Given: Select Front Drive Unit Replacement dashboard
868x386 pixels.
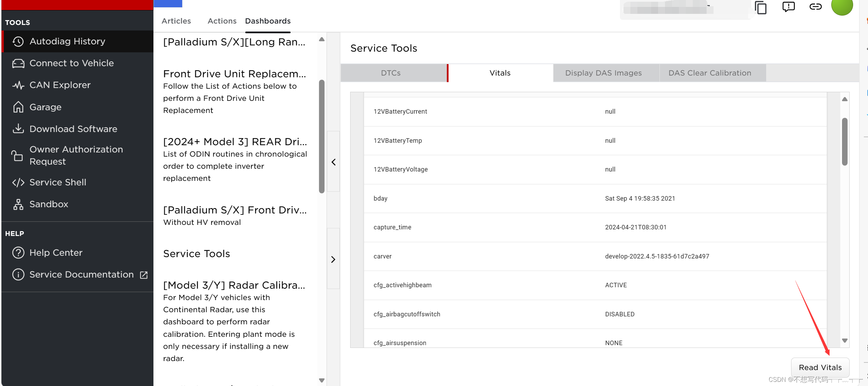Looking at the screenshot, I should click(234, 74).
